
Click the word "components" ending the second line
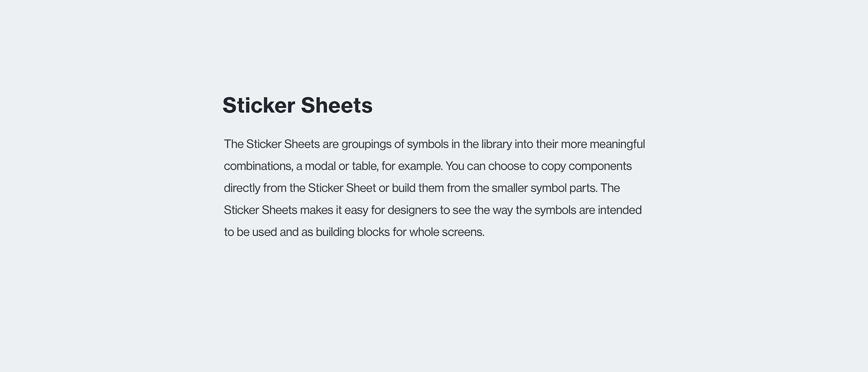point(600,166)
